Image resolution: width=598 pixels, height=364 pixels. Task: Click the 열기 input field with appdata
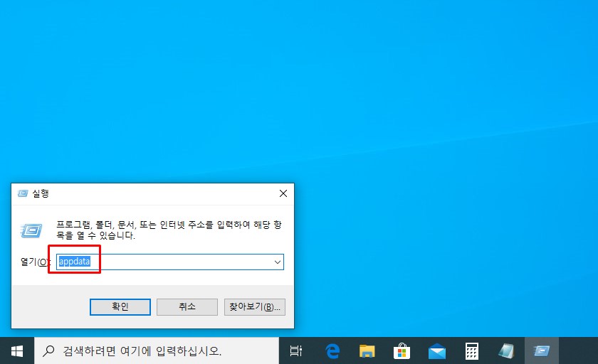pos(170,262)
